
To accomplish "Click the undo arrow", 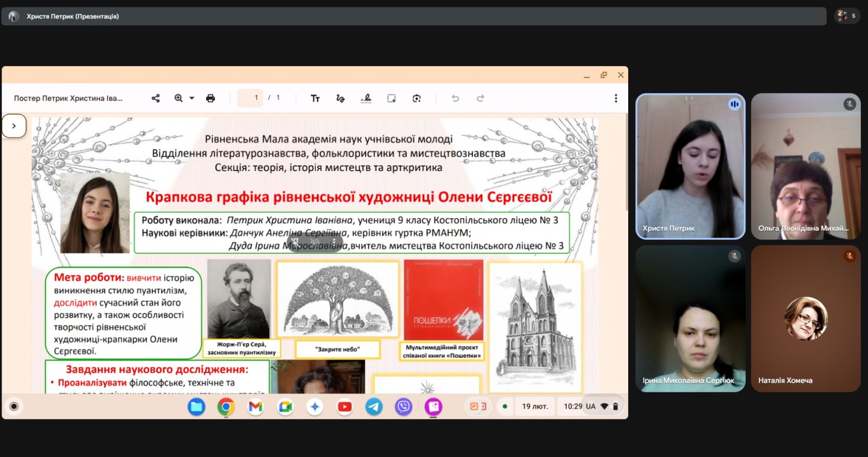I will pos(455,98).
